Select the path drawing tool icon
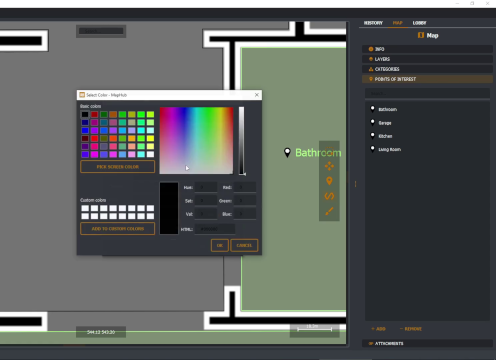The height and width of the screenshot is (360, 496). (x=329, y=196)
